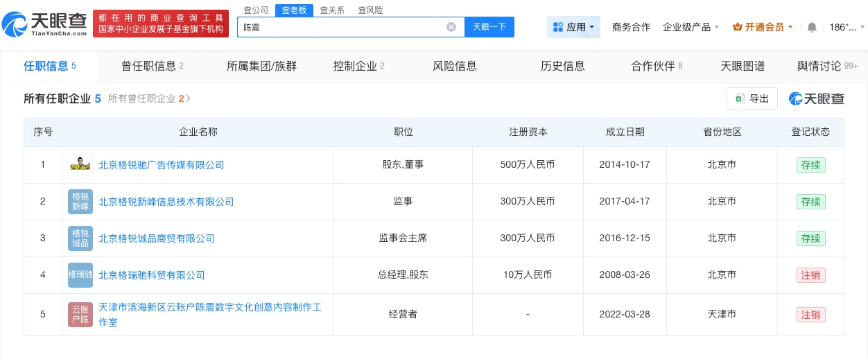Open 天津市滨海新区云账户陈震 workshop link
Image resolution: width=868 pixels, height=357 pixels.
[210, 314]
